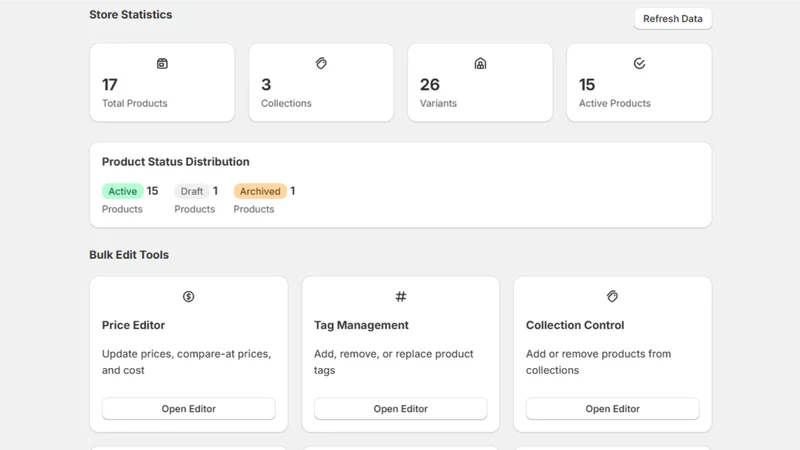Select the 26 Variants count

[430, 85]
